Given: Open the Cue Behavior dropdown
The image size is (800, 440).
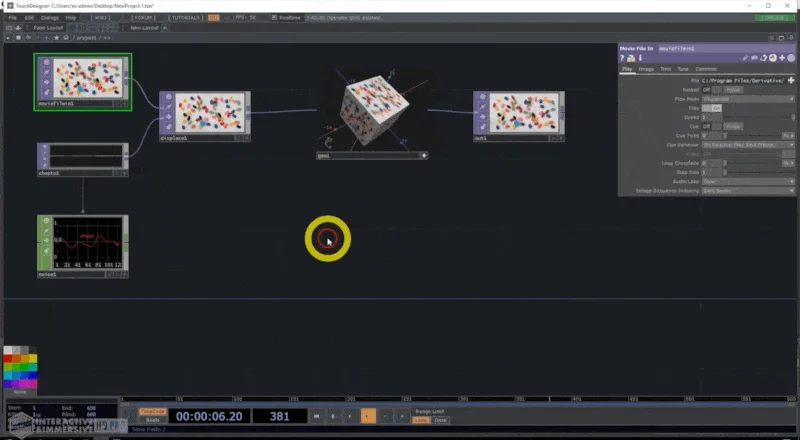Looking at the screenshot, I should click(x=748, y=145).
